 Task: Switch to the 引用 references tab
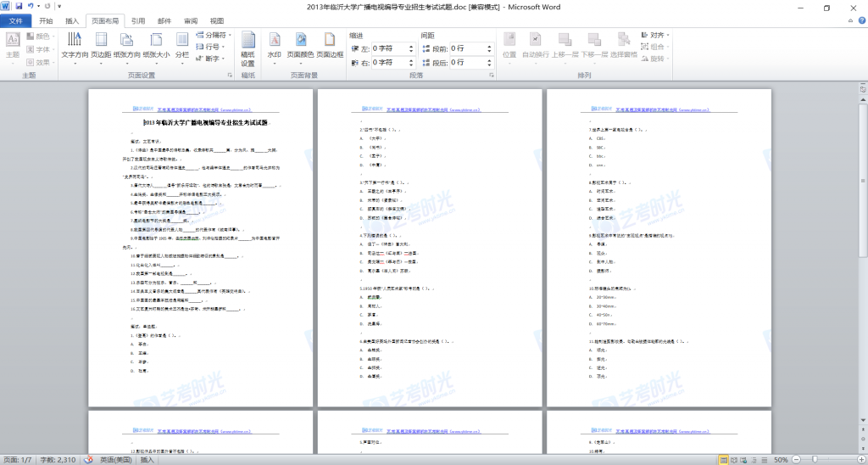(x=138, y=20)
